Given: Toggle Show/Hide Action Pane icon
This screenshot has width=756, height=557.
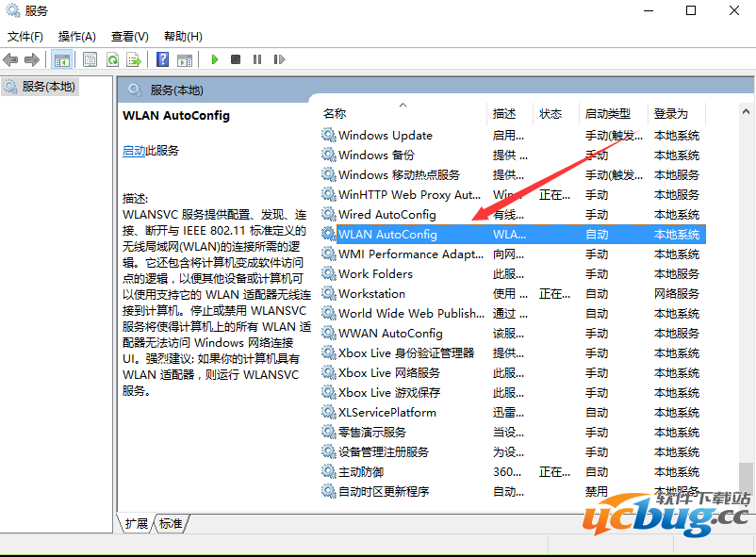Looking at the screenshot, I should [x=185, y=59].
